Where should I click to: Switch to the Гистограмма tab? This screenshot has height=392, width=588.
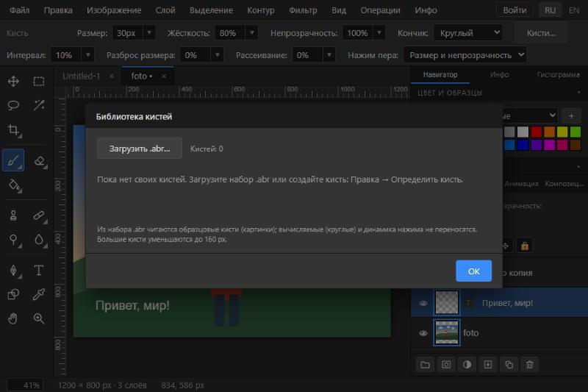[x=558, y=74]
